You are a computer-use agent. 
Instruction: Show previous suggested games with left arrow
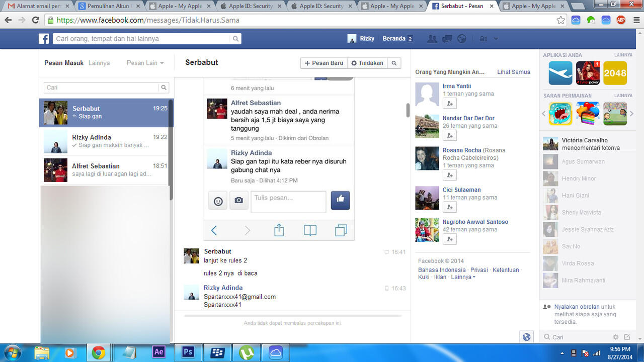tap(544, 114)
